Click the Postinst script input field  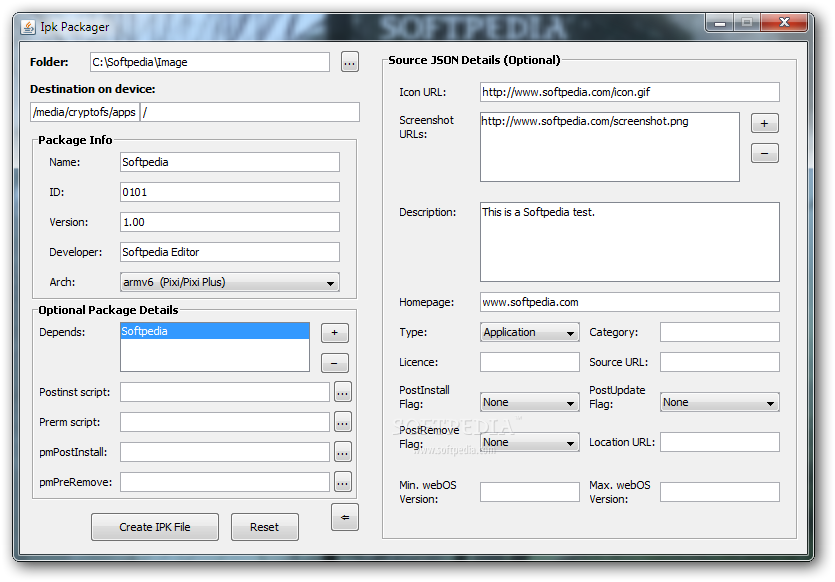pyautogui.click(x=225, y=392)
